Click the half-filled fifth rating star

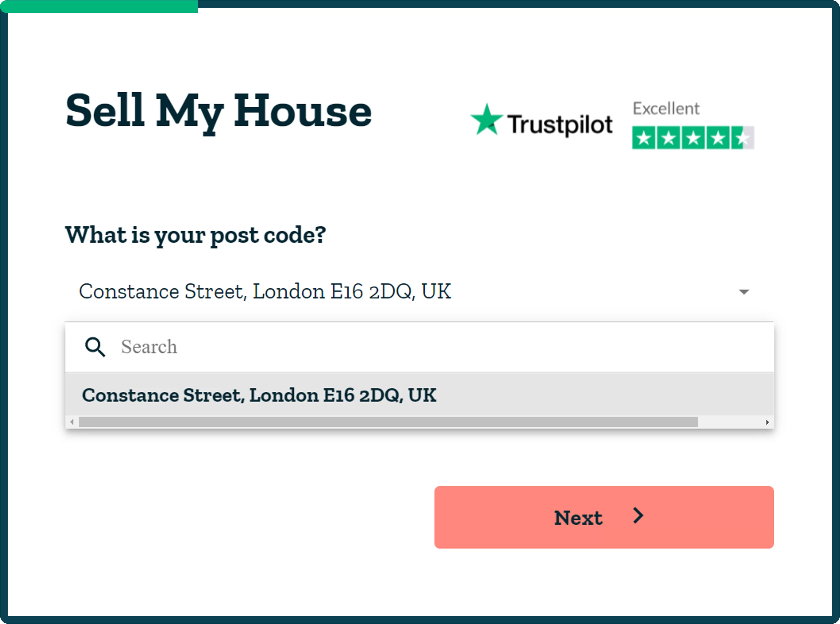click(742, 138)
